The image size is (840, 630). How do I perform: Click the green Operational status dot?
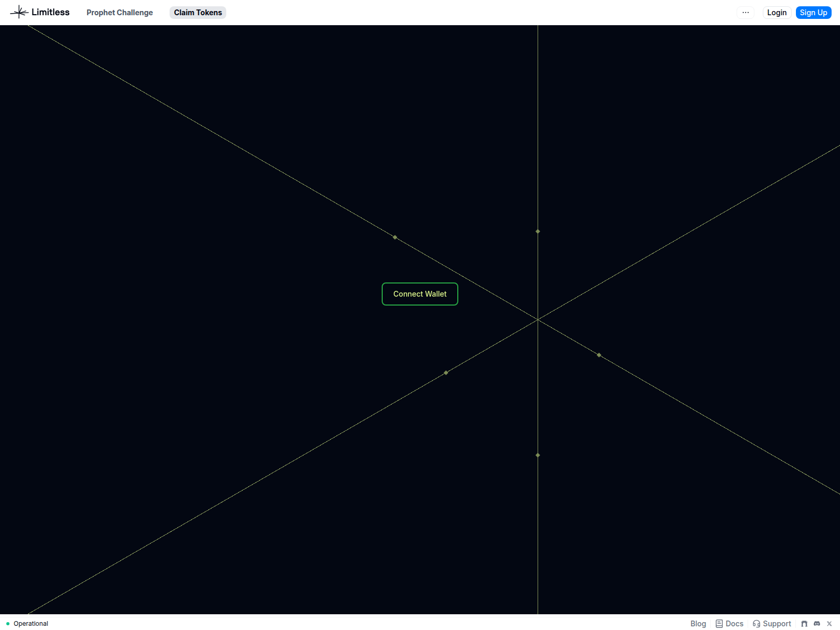point(7,624)
